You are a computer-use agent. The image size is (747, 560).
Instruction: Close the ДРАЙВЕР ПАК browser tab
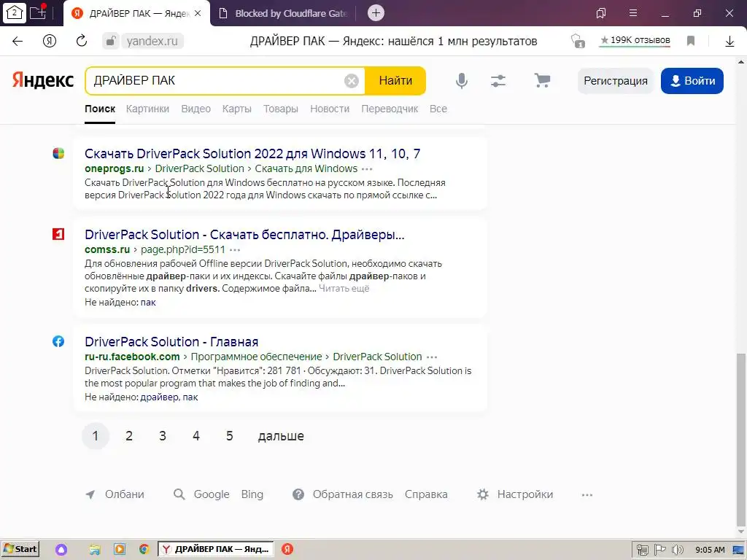click(198, 13)
